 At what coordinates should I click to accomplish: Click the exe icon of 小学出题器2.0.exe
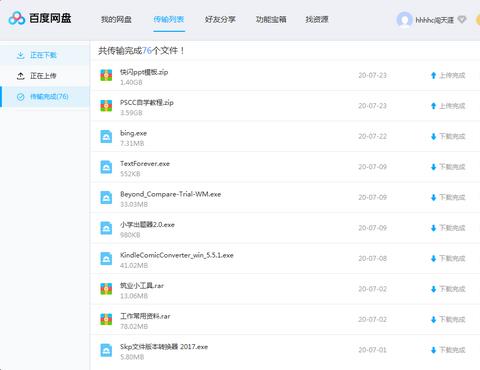click(106, 228)
